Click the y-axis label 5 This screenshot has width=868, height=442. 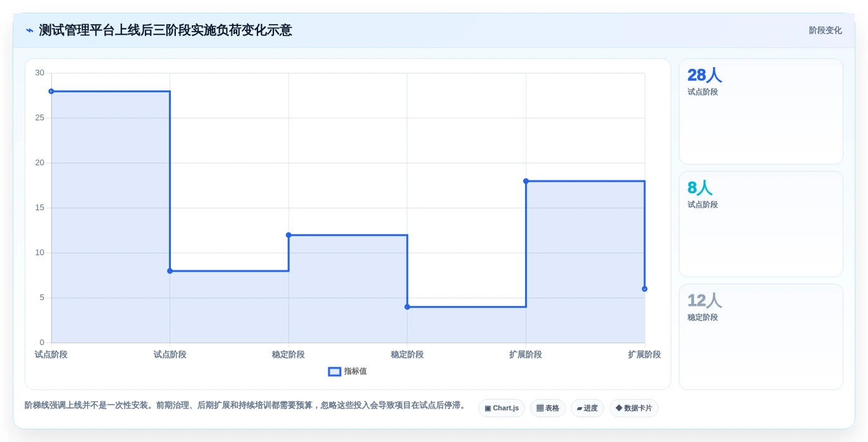pos(42,298)
